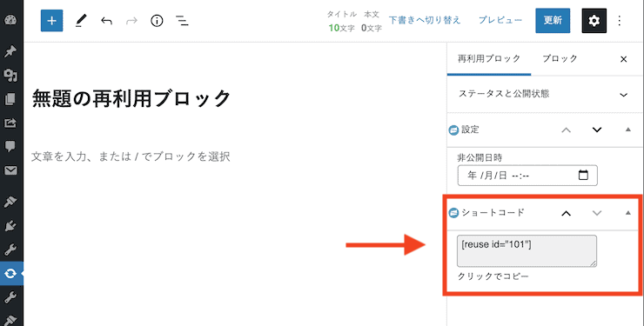644x326 pixels.
Task: Collapse the 設定 panel triangle
Action: [x=628, y=130]
